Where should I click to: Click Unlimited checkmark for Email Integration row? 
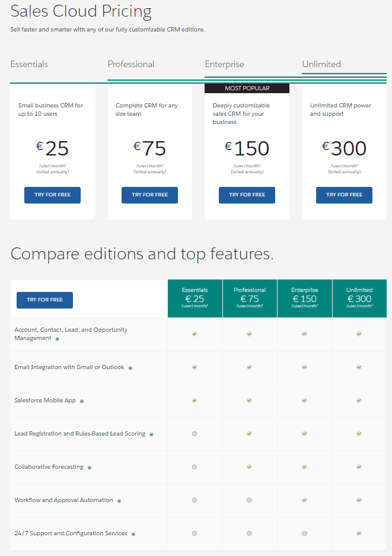(359, 367)
